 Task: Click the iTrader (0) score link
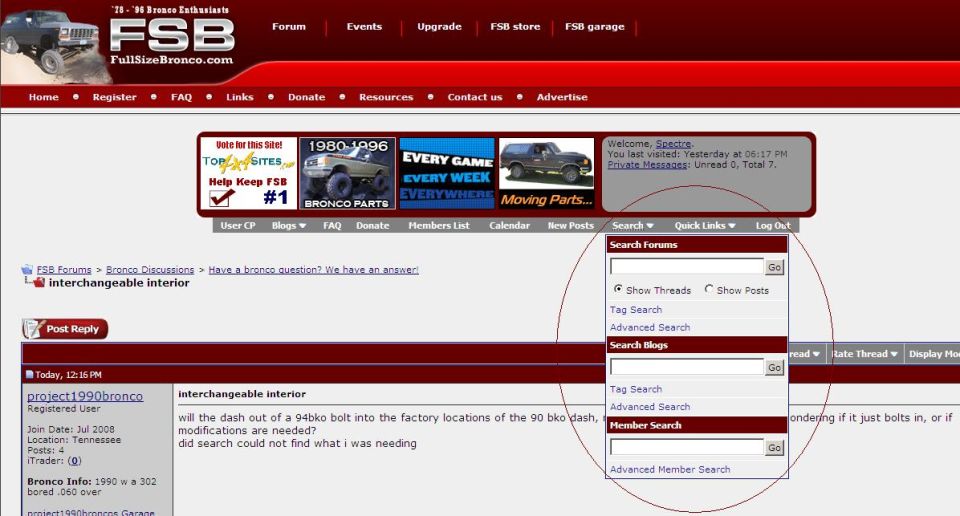click(74, 461)
